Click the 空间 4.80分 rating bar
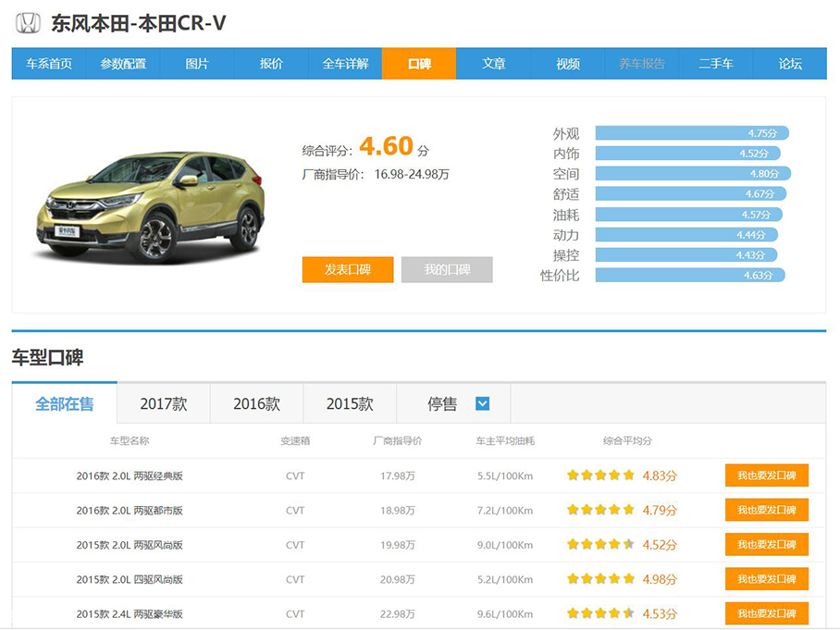This screenshot has width=840, height=630. [x=692, y=174]
